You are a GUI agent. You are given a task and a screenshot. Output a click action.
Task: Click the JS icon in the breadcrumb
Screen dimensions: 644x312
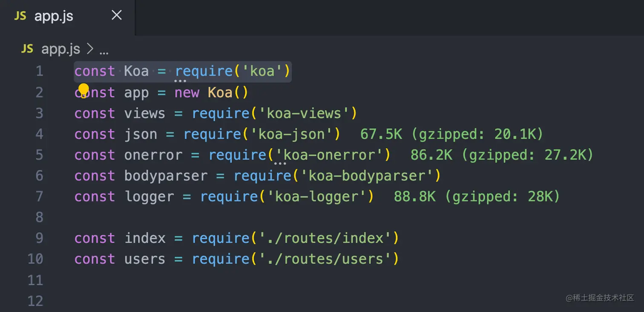27,49
